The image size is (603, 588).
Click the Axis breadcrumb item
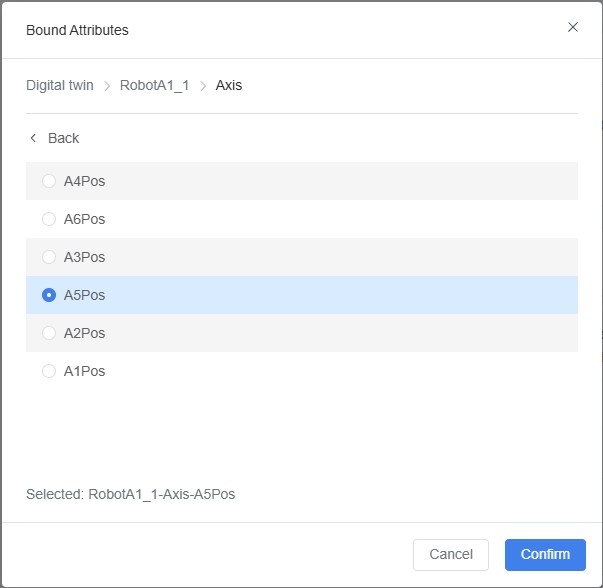tap(229, 85)
